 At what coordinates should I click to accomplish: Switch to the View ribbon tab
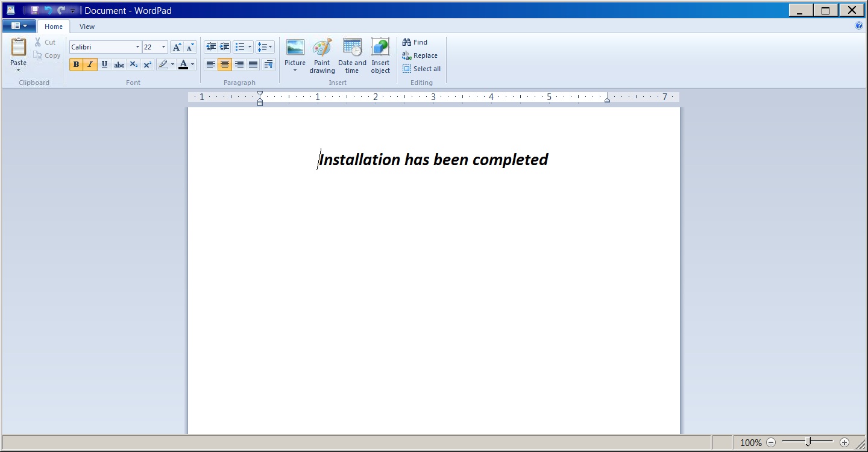87,27
